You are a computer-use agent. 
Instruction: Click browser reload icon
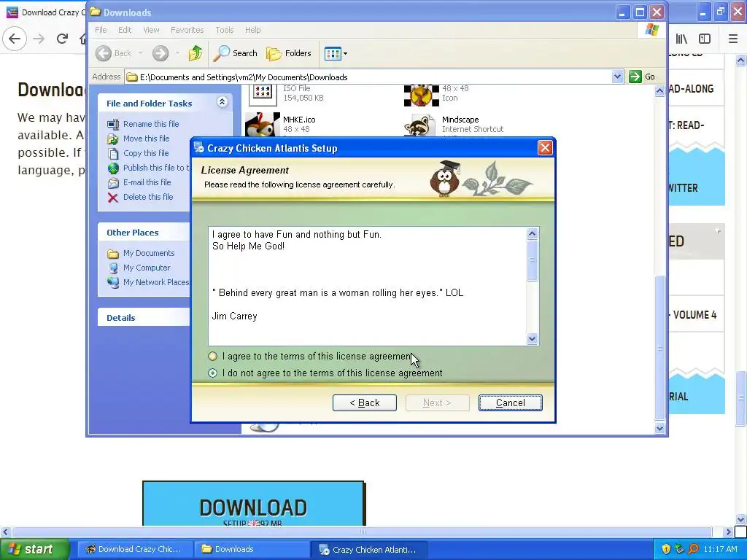click(x=62, y=39)
